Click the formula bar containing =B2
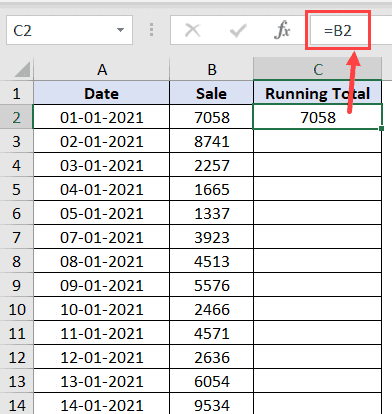 click(350, 30)
